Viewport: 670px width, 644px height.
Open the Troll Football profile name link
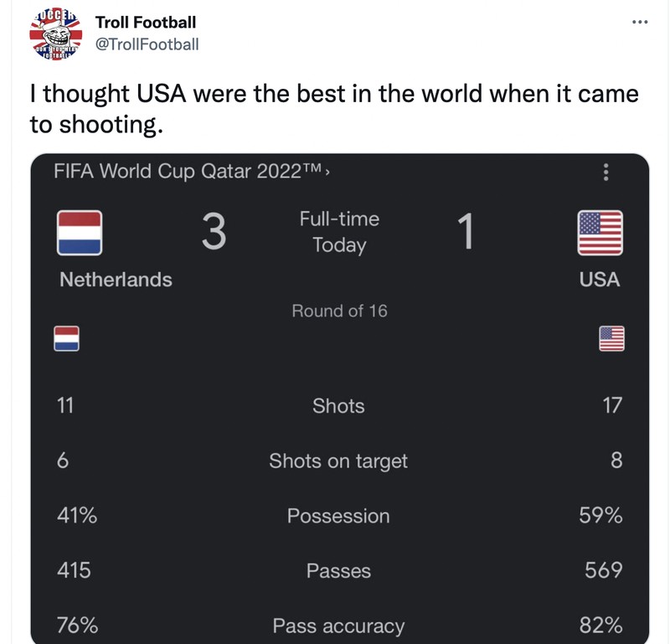click(143, 23)
